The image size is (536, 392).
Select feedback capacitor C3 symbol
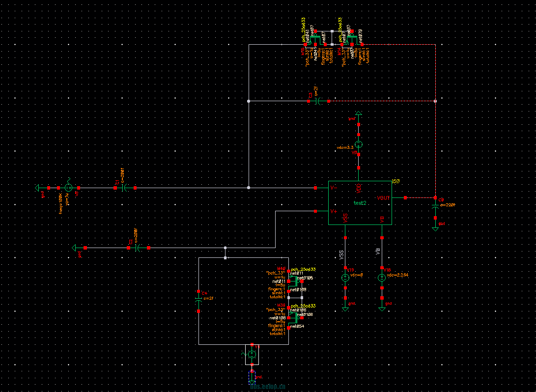(318, 101)
